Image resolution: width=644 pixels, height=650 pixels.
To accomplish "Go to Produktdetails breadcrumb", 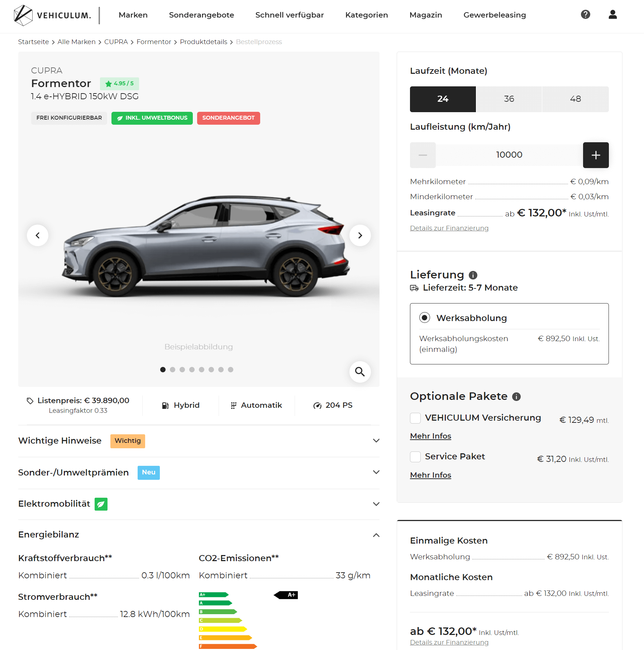I will point(204,42).
